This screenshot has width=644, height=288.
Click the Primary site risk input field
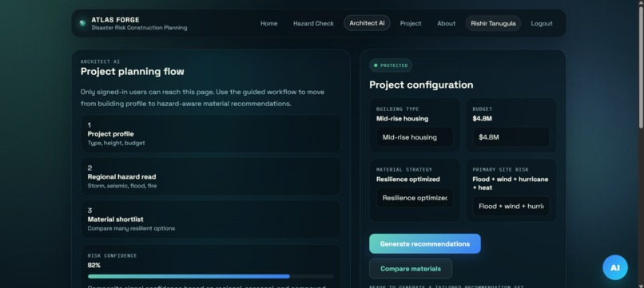click(x=511, y=206)
